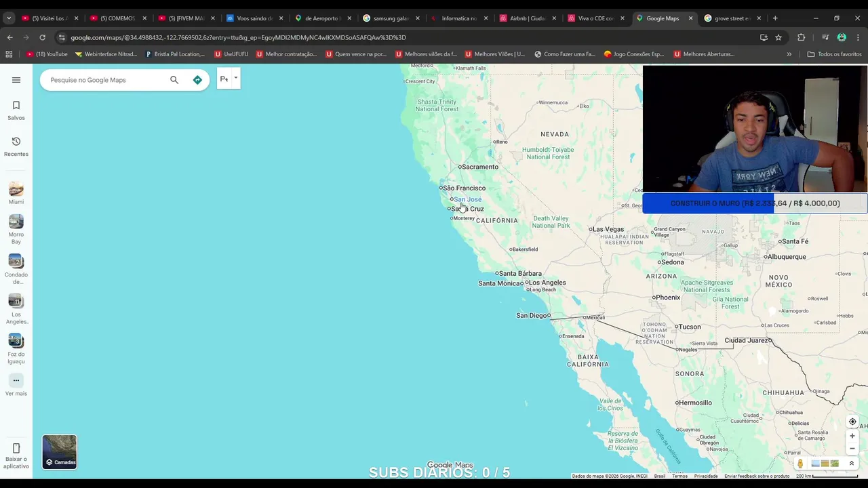Screen dimensions: 868x488
Task: Open the Miami recent place
Action: coord(16,193)
